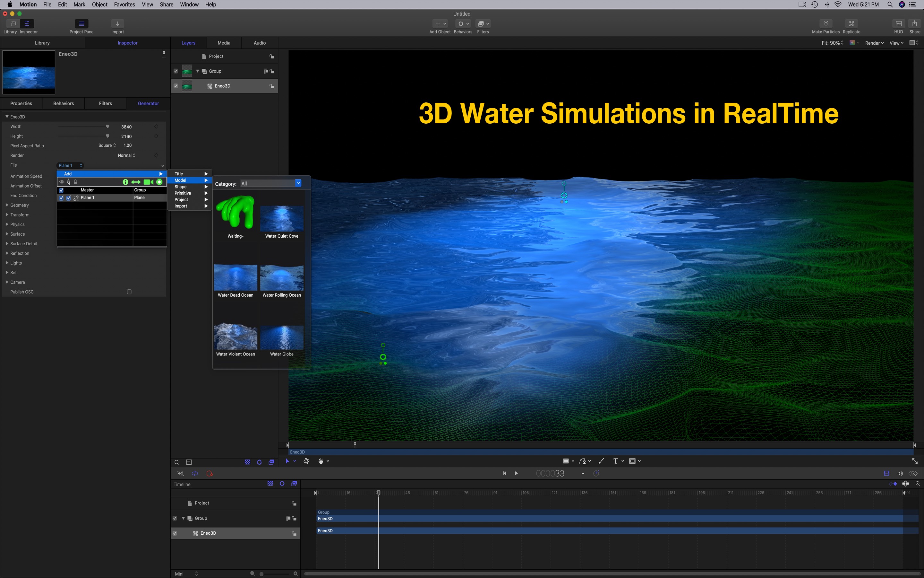Viewport: 924px width, 578px height.
Task: Click the Replicate toolbar icon
Action: pyautogui.click(x=851, y=24)
